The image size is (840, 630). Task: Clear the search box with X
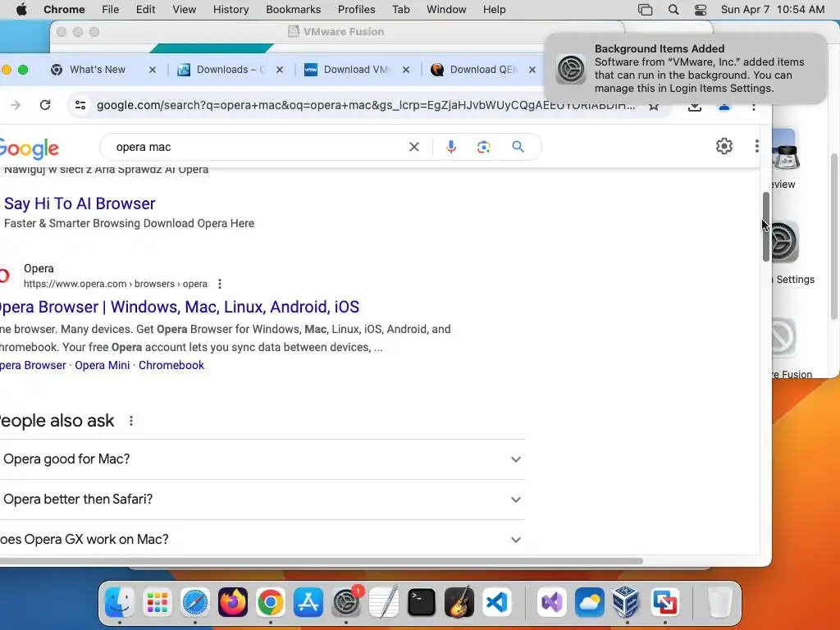(x=414, y=147)
